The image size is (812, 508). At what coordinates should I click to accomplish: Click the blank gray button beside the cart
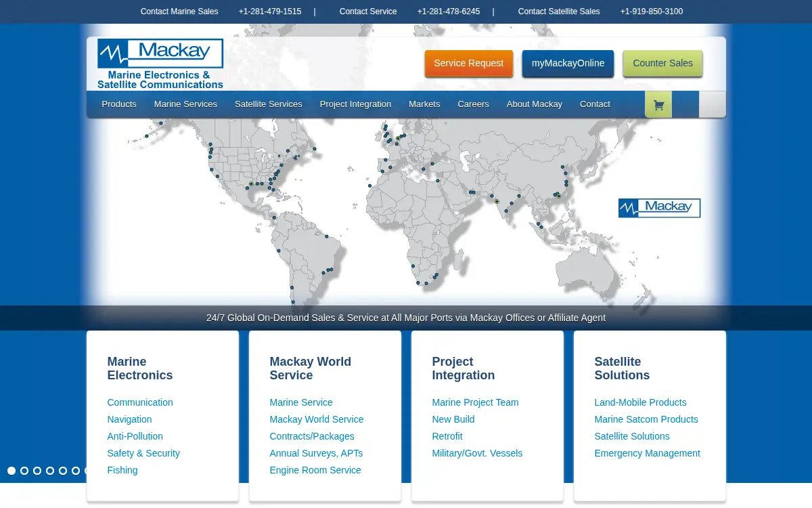(x=712, y=105)
